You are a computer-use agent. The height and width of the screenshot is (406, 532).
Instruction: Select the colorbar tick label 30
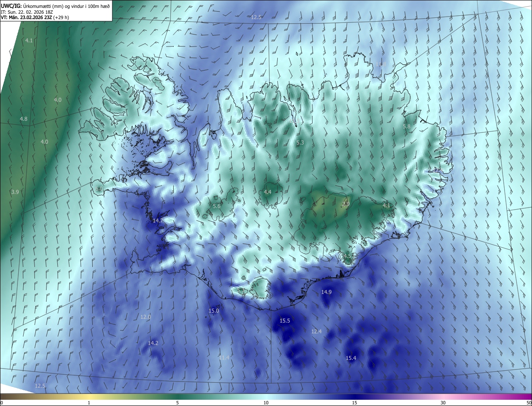443,403
